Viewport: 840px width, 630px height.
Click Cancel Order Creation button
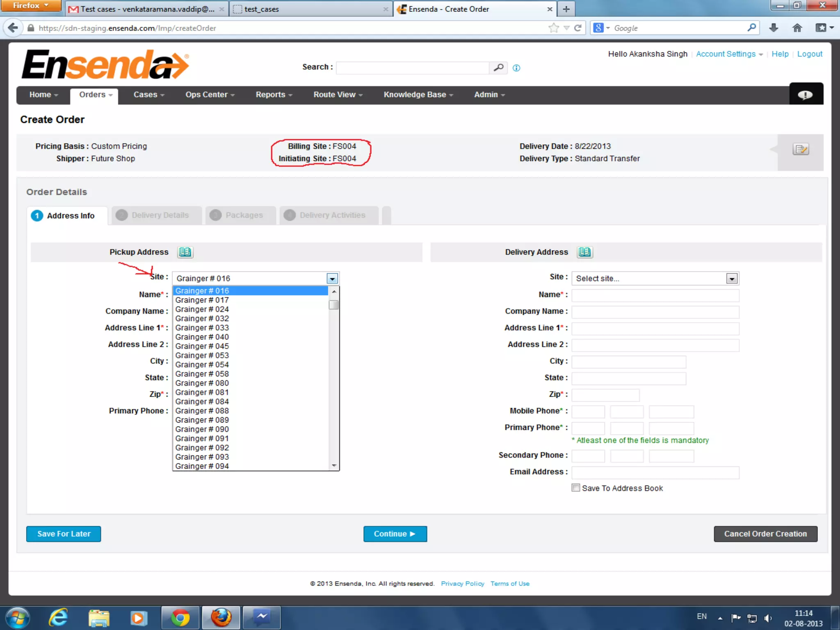coord(765,534)
